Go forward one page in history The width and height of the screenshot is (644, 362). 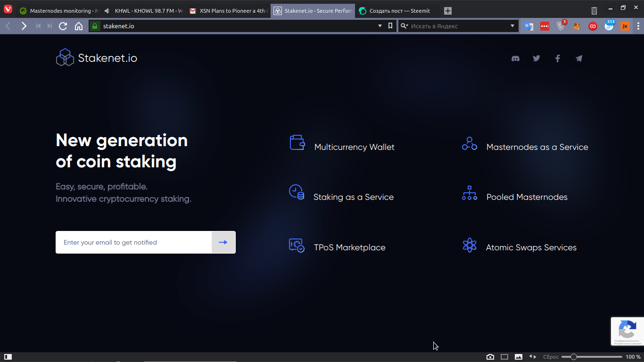point(24,26)
